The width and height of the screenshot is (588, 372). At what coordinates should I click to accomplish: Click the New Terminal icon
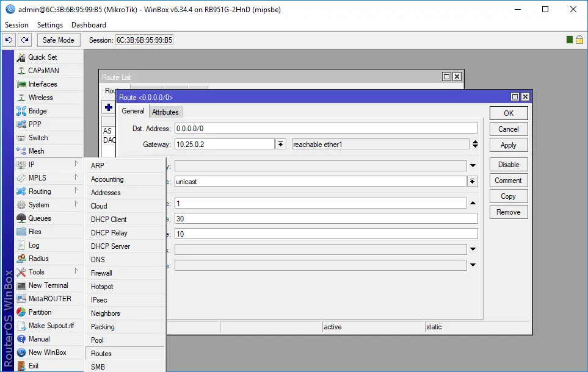click(21, 285)
